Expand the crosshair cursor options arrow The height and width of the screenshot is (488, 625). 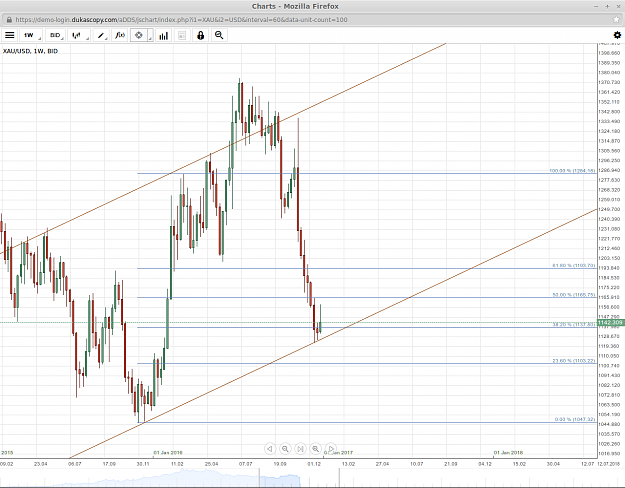click(x=150, y=35)
